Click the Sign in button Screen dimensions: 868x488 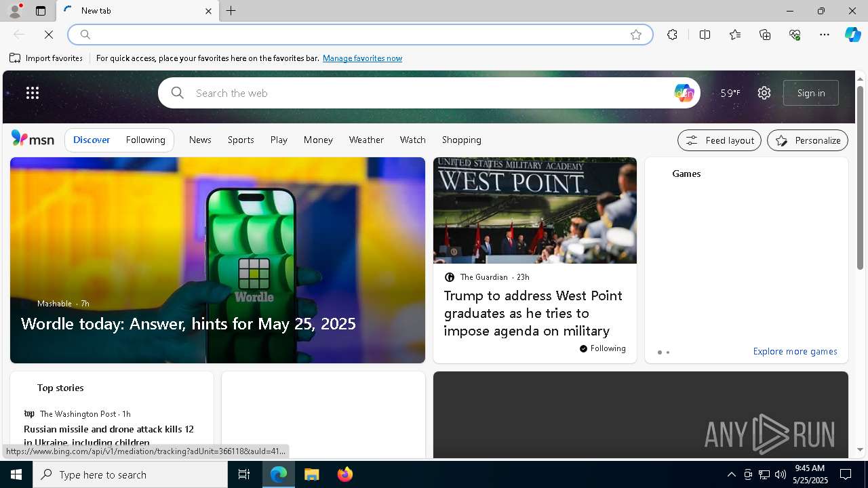(x=811, y=93)
